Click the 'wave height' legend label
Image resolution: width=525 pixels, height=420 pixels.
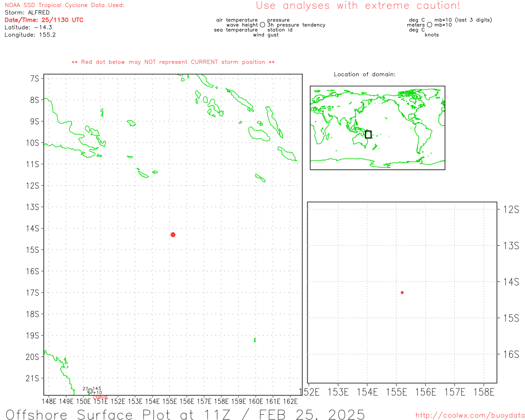242,25
